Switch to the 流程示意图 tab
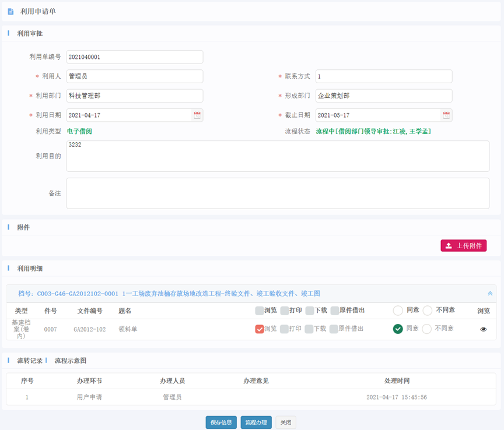 tap(71, 361)
